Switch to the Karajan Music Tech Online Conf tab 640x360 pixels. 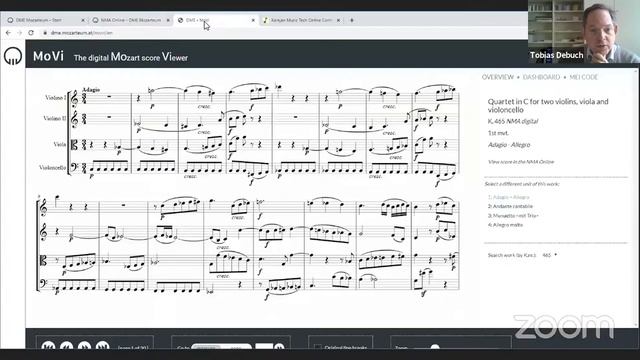point(301,20)
